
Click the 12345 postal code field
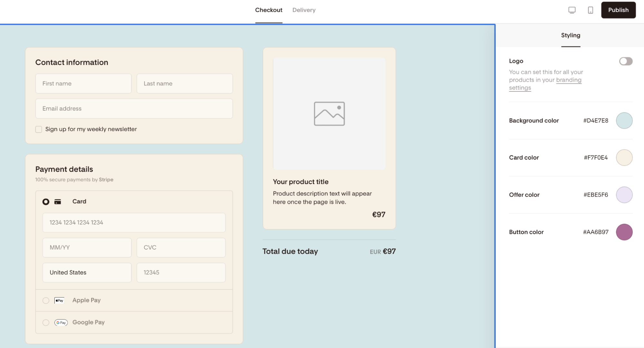(181, 273)
